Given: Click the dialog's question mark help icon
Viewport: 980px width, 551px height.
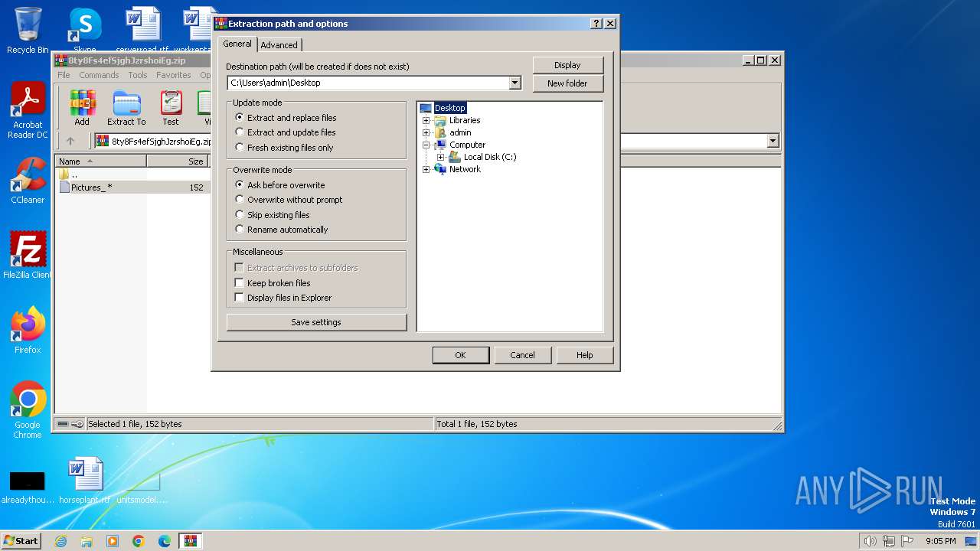Looking at the screenshot, I should click(x=596, y=24).
